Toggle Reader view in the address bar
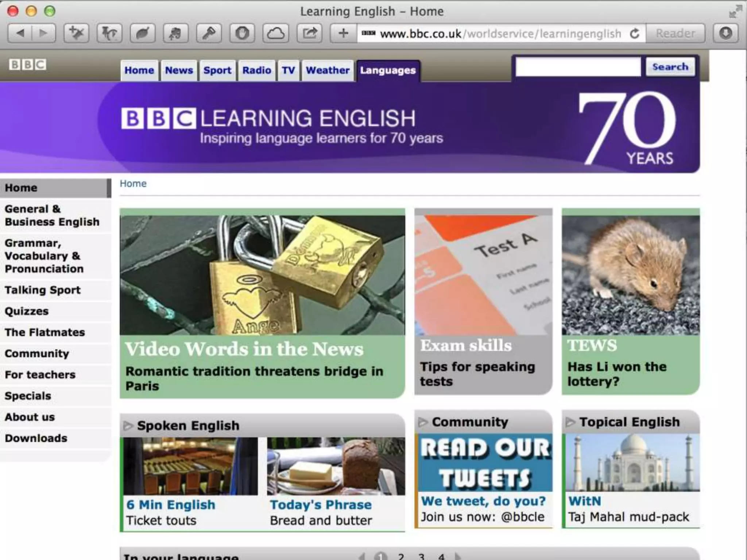The height and width of the screenshot is (560, 747). (675, 34)
